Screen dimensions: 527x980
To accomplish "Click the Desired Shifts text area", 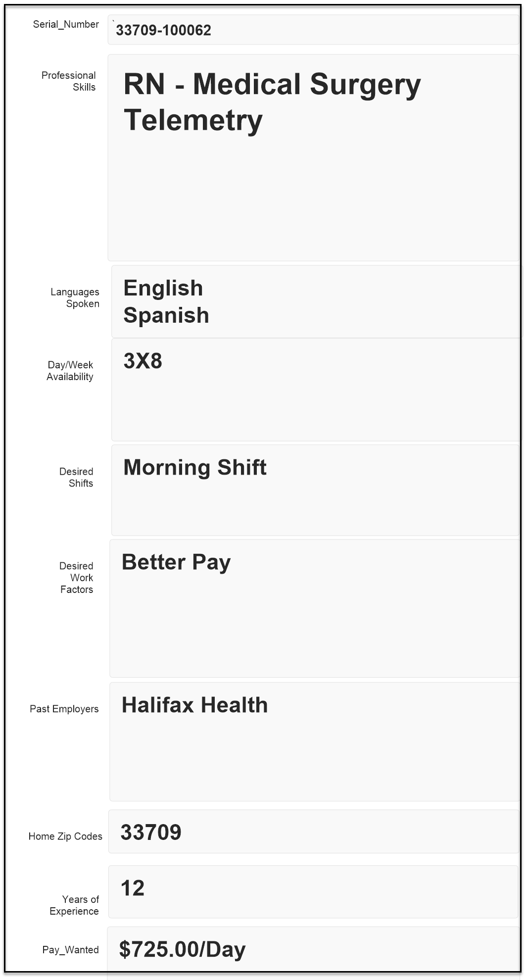I will coord(315,490).
